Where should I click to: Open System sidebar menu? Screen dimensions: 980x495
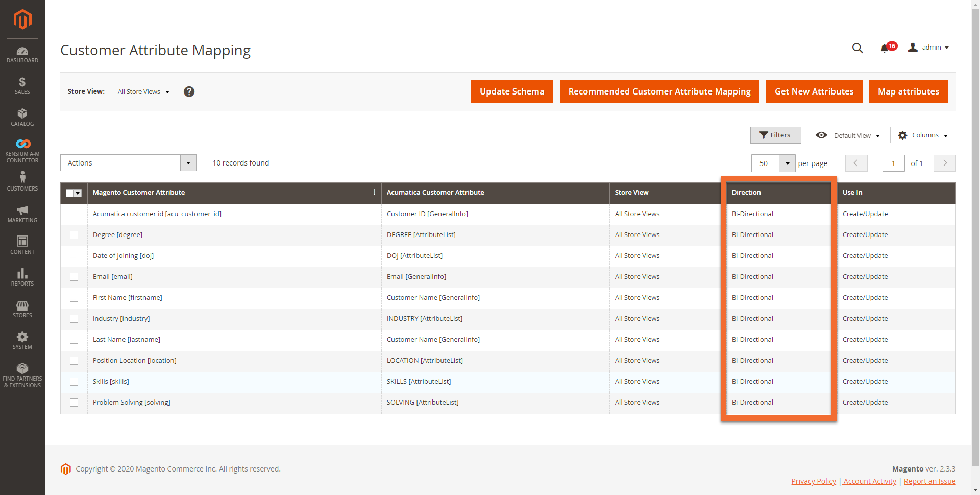[x=22, y=340]
